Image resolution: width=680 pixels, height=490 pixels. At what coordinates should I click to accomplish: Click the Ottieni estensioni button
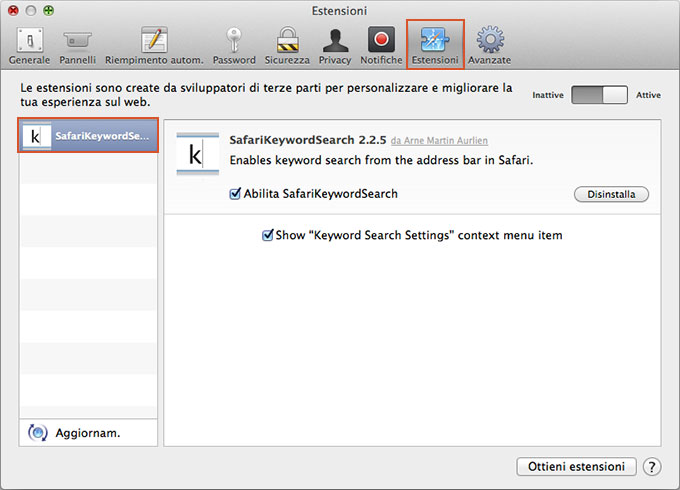576,467
